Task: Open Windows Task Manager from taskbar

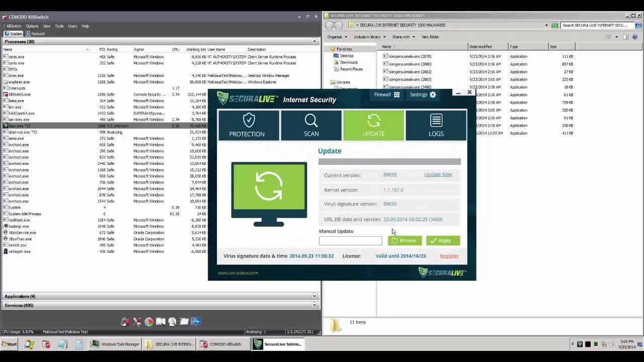Action: tap(115, 344)
